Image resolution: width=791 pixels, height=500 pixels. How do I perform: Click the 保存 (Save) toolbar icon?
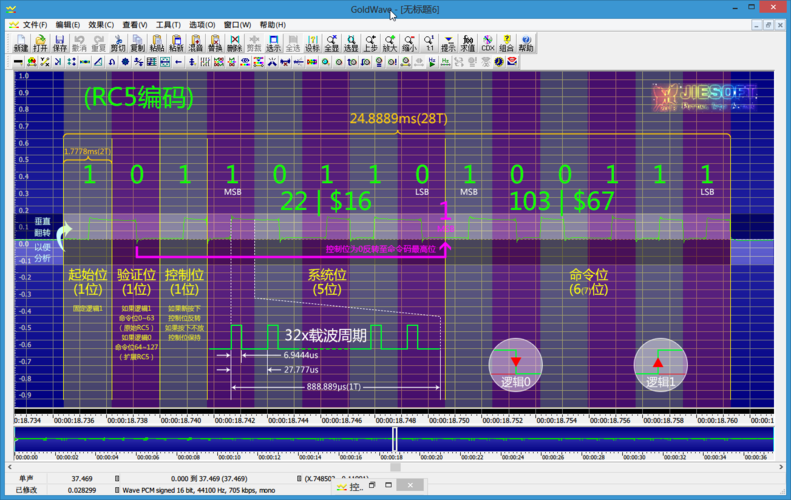click(x=60, y=43)
